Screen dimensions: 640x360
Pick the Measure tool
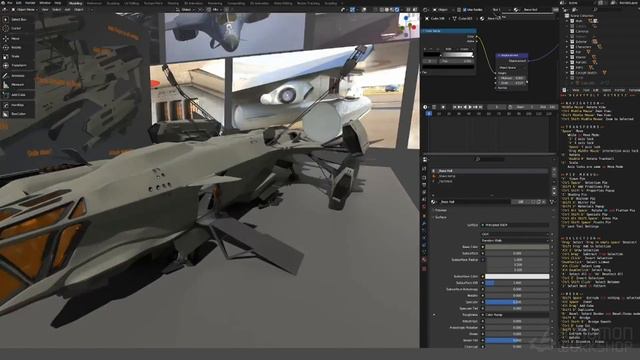pos(15,84)
